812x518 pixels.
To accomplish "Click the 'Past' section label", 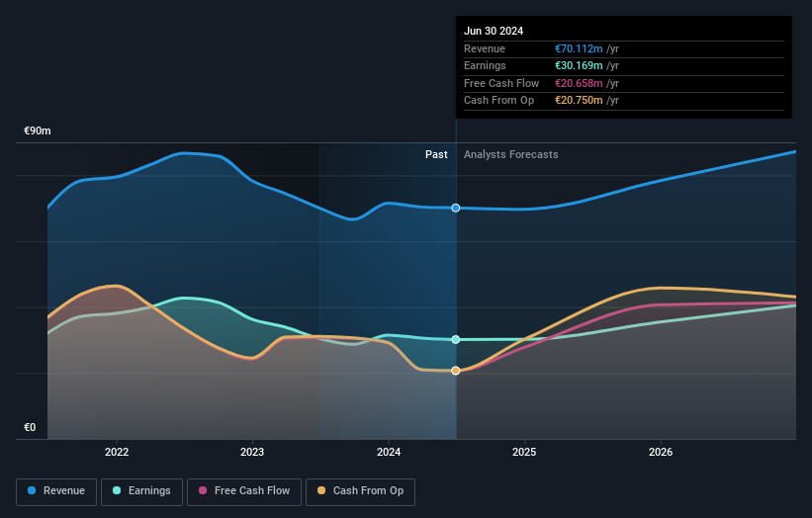I will coord(436,154).
